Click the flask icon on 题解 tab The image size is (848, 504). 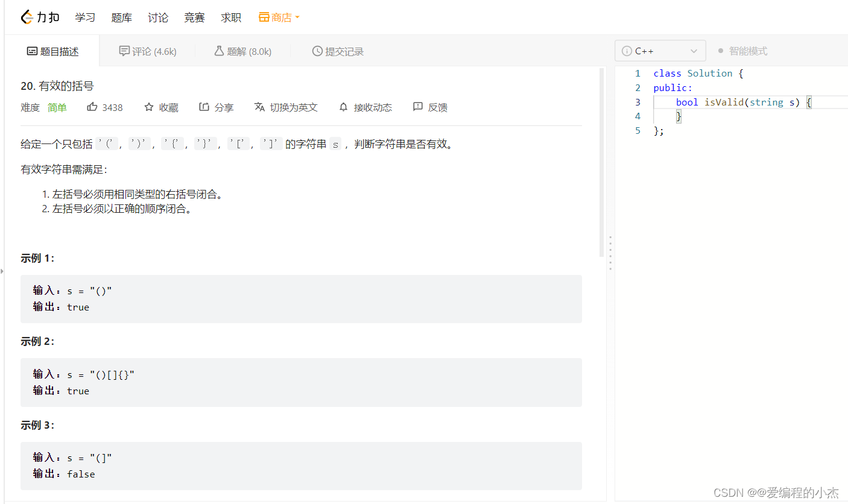[219, 51]
